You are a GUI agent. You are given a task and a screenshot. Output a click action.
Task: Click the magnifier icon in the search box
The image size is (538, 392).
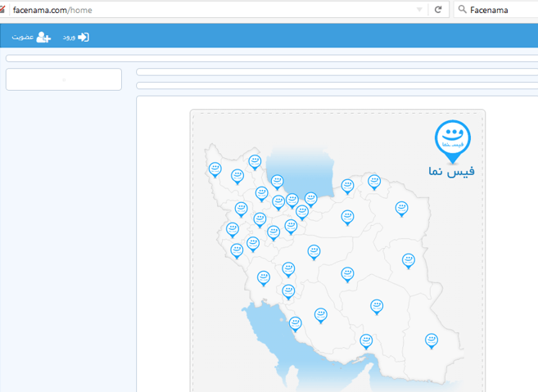[462, 9]
